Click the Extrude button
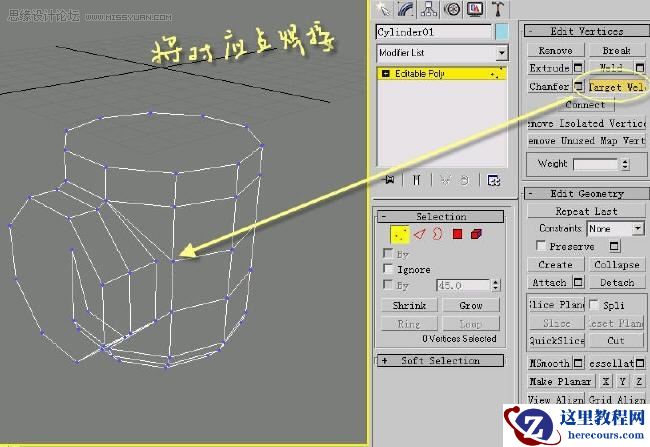Image resolution: width=650 pixels, height=447 pixels. click(550, 68)
